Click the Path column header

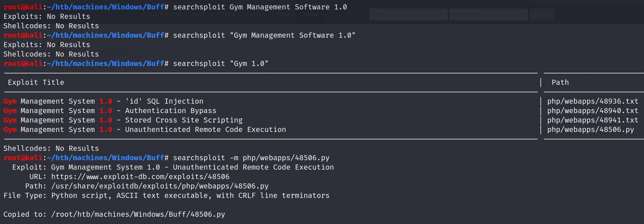click(560, 82)
